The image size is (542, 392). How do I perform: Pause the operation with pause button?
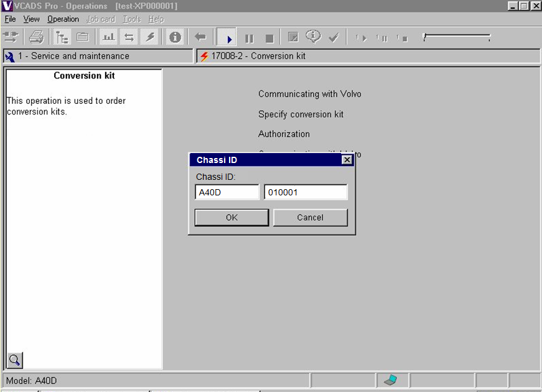point(250,39)
